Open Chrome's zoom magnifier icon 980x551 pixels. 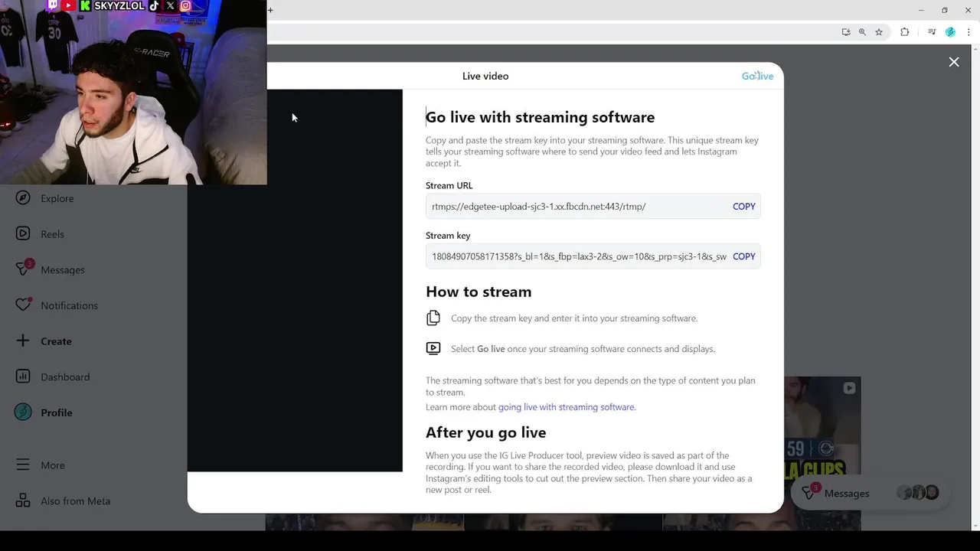pyautogui.click(x=862, y=32)
